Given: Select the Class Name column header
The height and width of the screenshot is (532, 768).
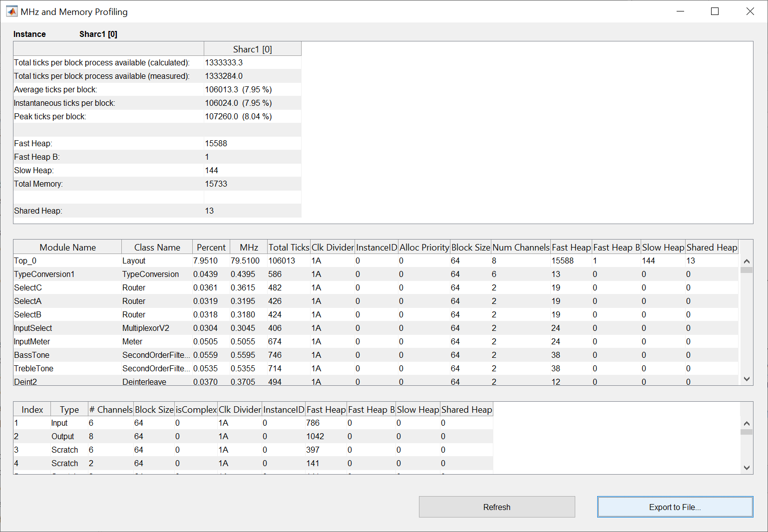Looking at the screenshot, I should [157, 247].
